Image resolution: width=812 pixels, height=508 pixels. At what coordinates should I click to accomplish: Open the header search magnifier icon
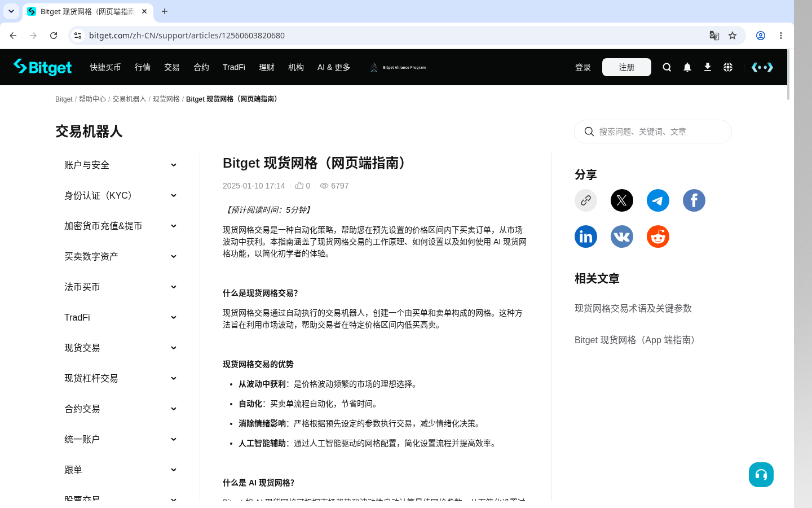(x=667, y=67)
